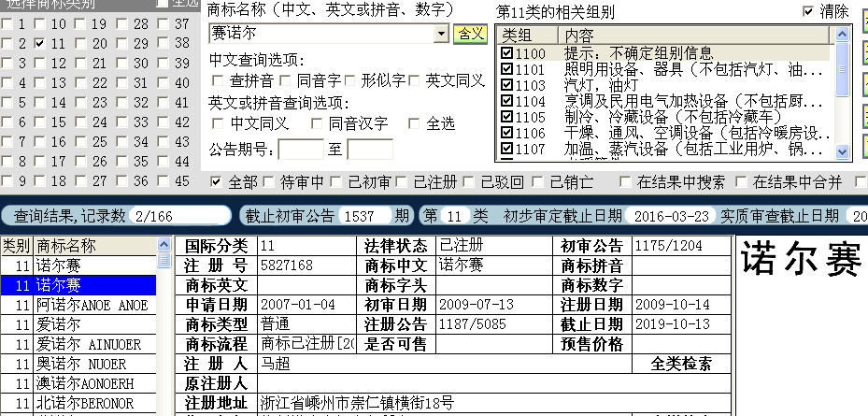The height and width of the screenshot is (416, 868).
Task: Enable 英文同义 query option
Action: point(414,81)
